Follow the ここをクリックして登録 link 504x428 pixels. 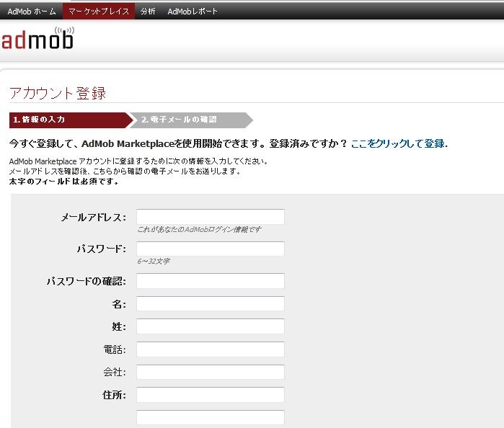coord(398,143)
